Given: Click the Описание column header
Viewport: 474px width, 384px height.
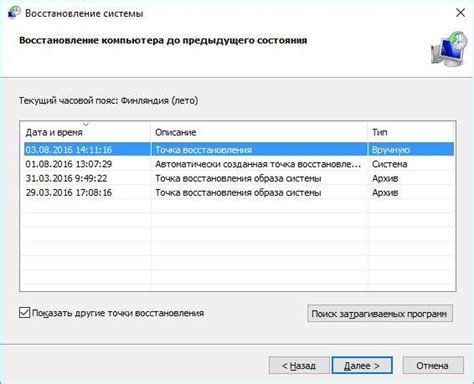Looking at the screenshot, I should pyautogui.click(x=175, y=132).
